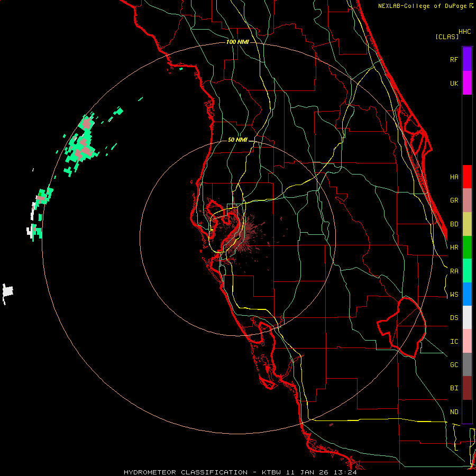
Task: Click the bright green RA swatch
Action: [467, 271]
